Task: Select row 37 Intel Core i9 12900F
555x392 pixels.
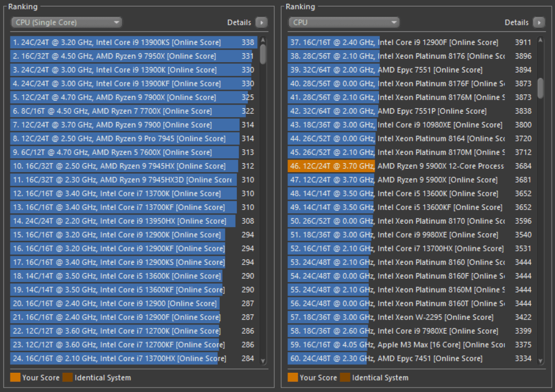Action: [411, 42]
